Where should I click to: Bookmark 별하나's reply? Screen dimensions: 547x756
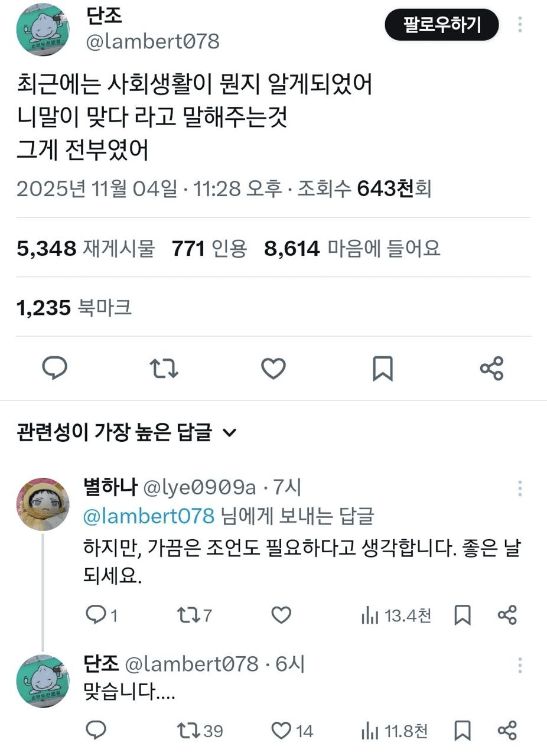(463, 615)
